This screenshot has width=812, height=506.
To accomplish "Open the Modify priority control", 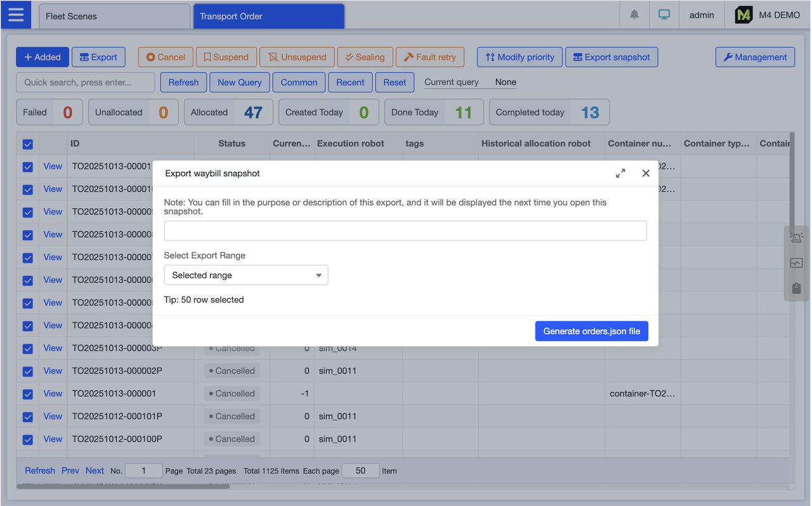I will click(x=520, y=56).
